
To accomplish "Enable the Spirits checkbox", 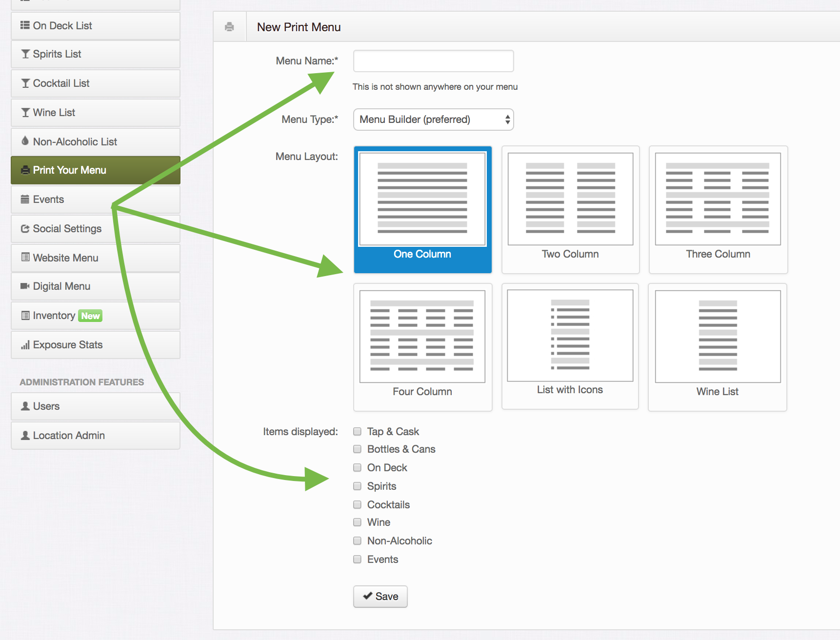I will click(357, 486).
